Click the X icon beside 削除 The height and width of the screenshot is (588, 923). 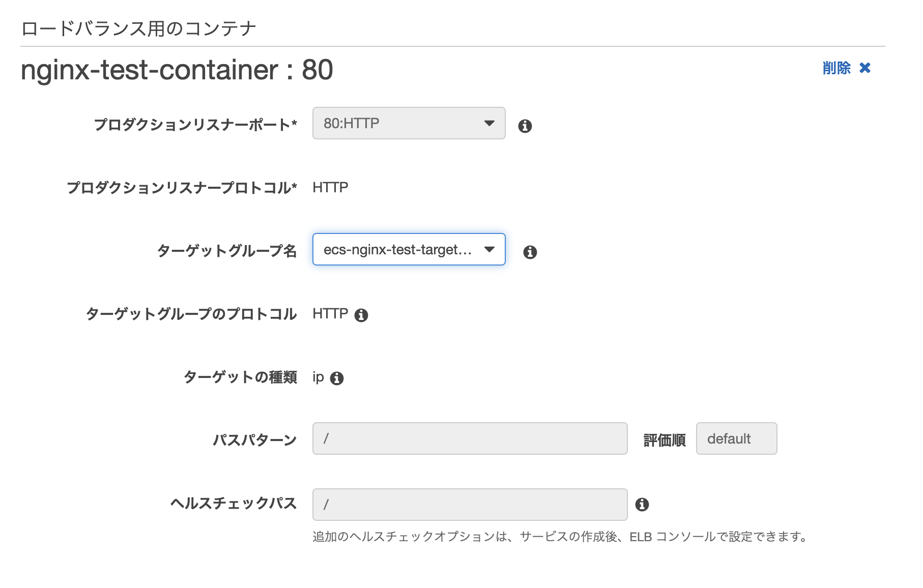coord(865,68)
